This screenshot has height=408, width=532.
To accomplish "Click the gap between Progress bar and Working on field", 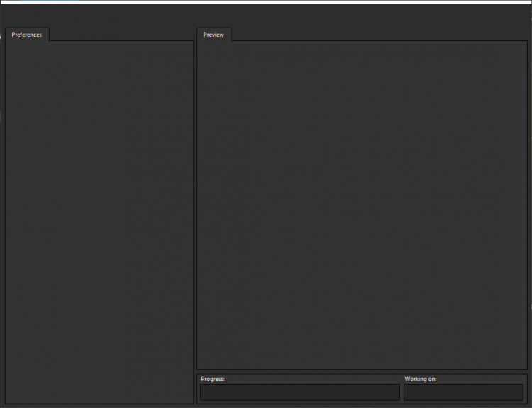I will 401,392.
